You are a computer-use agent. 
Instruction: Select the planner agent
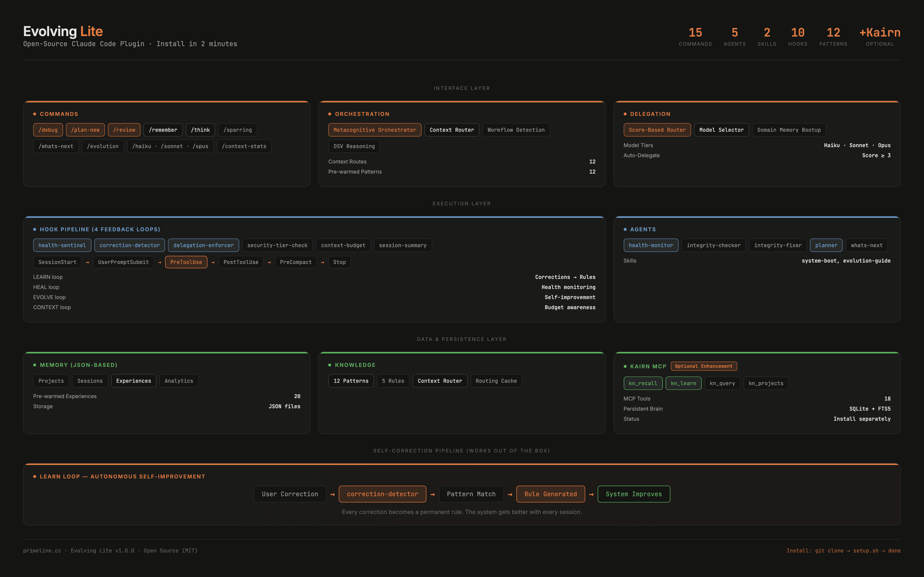[826, 245]
